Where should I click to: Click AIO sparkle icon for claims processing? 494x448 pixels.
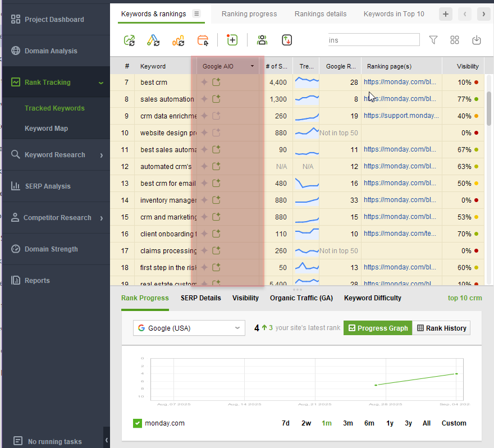(204, 251)
